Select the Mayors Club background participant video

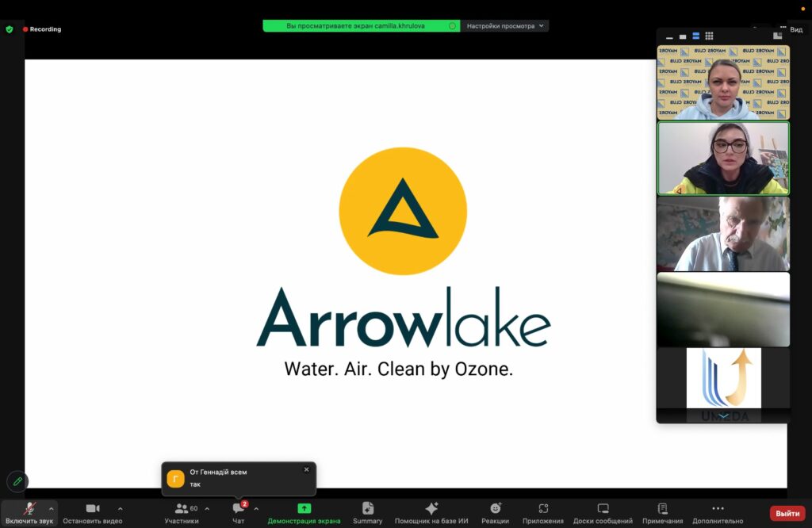click(x=723, y=82)
